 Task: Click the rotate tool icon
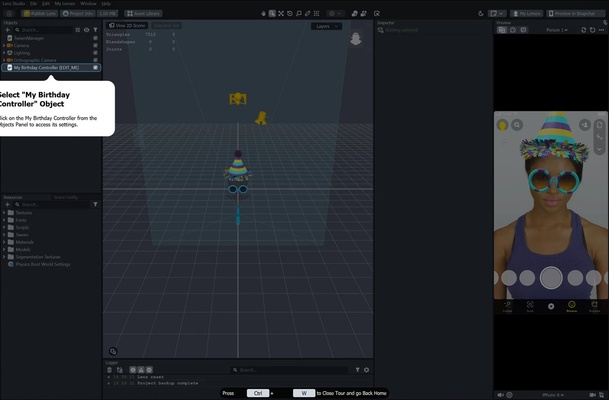pos(290,14)
